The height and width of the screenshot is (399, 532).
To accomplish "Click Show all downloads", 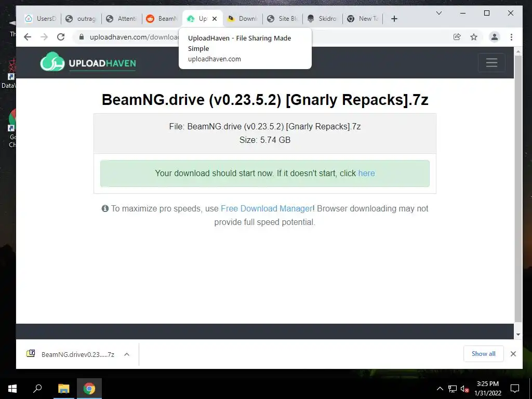I will click(484, 353).
